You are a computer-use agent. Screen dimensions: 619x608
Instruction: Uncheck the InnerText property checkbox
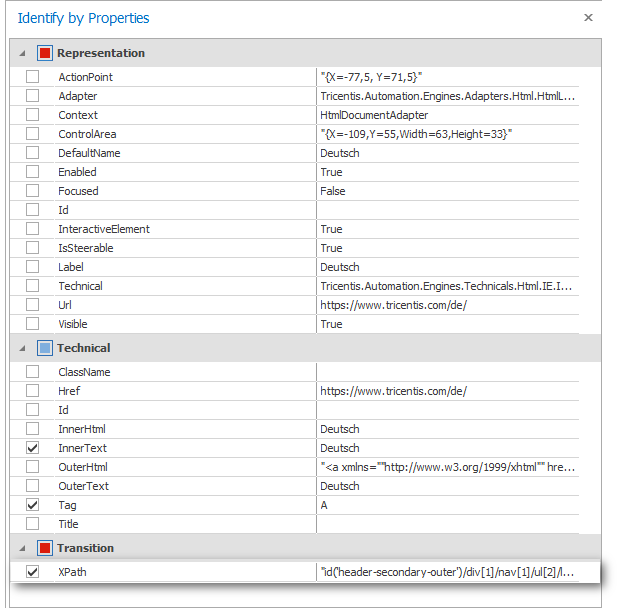[x=33, y=448]
